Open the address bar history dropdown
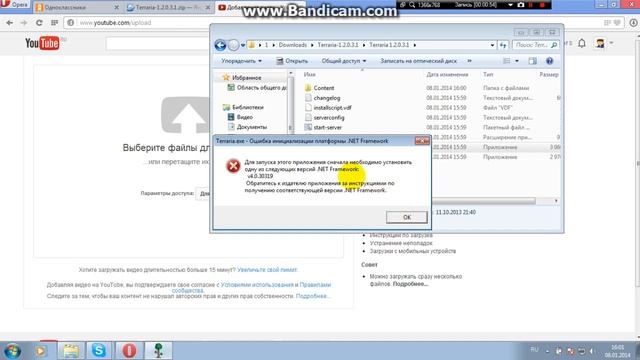The image size is (640, 360). coord(492,45)
